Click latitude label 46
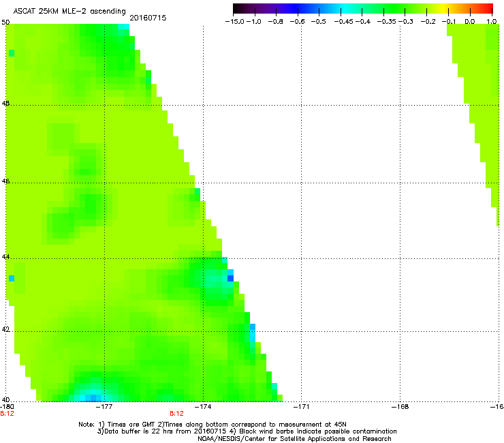 (x=5, y=181)
